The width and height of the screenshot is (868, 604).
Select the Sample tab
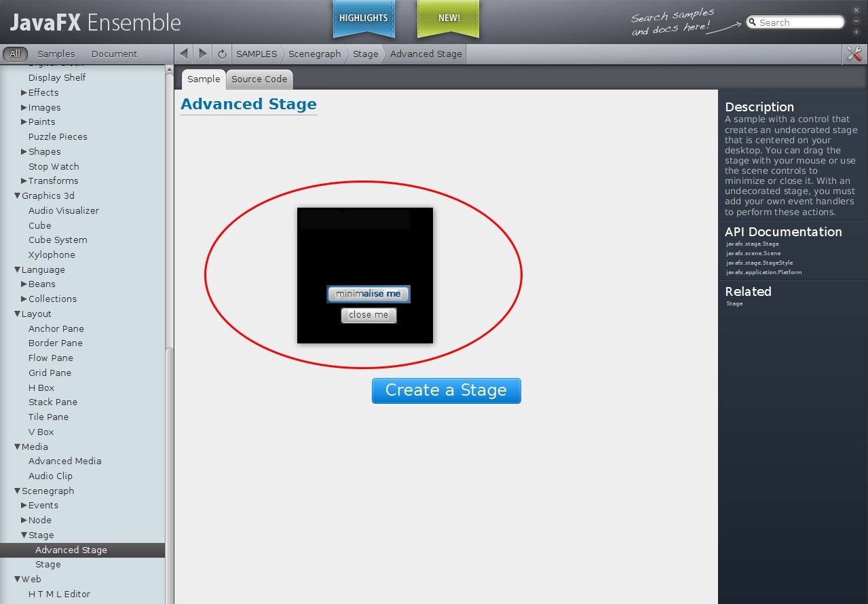coord(204,79)
